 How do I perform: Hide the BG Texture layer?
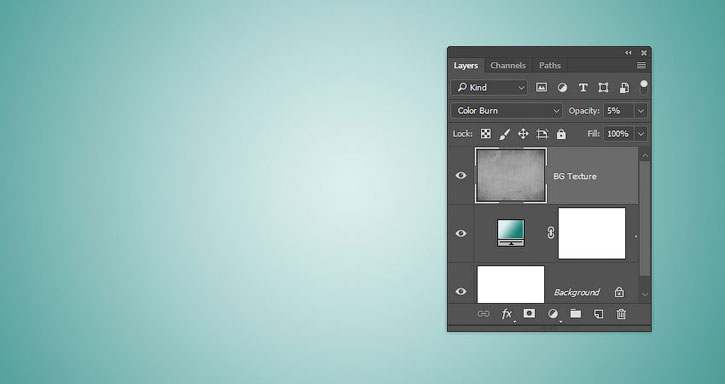tap(461, 175)
